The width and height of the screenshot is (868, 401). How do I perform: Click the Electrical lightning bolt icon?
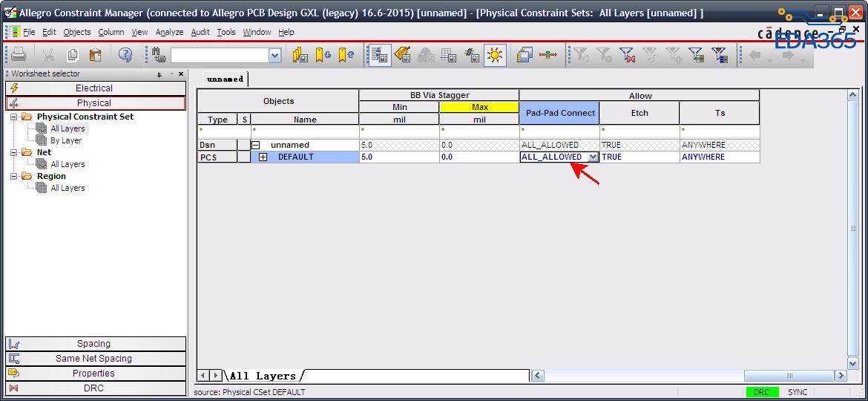tap(15, 88)
